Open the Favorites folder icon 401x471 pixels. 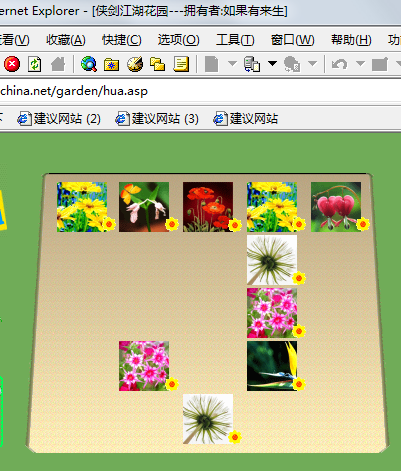pos(112,64)
